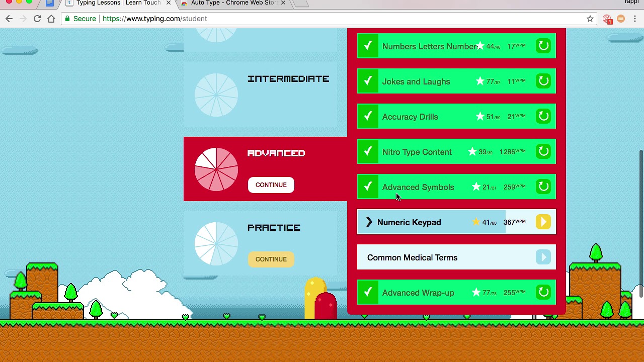Restart the Numbers Letters Numbers lesson
644x362 pixels.
click(x=543, y=46)
